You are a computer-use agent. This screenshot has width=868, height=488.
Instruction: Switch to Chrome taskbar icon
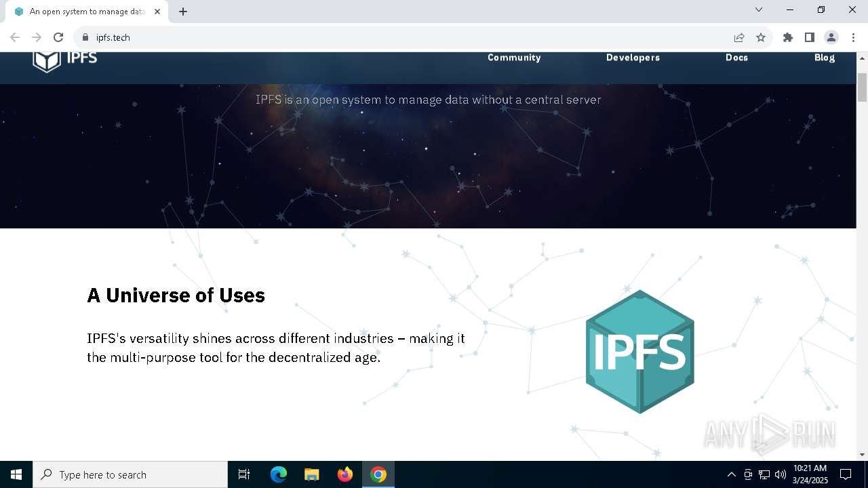pyautogui.click(x=378, y=474)
